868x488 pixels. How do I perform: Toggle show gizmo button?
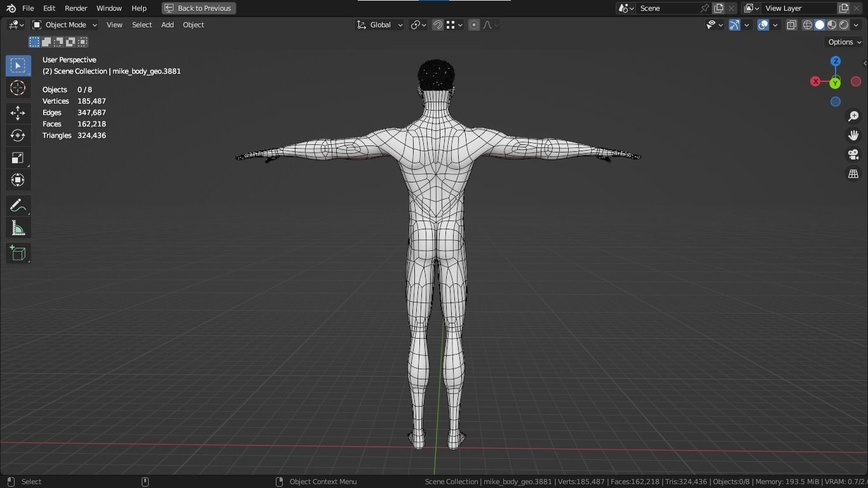point(735,25)
